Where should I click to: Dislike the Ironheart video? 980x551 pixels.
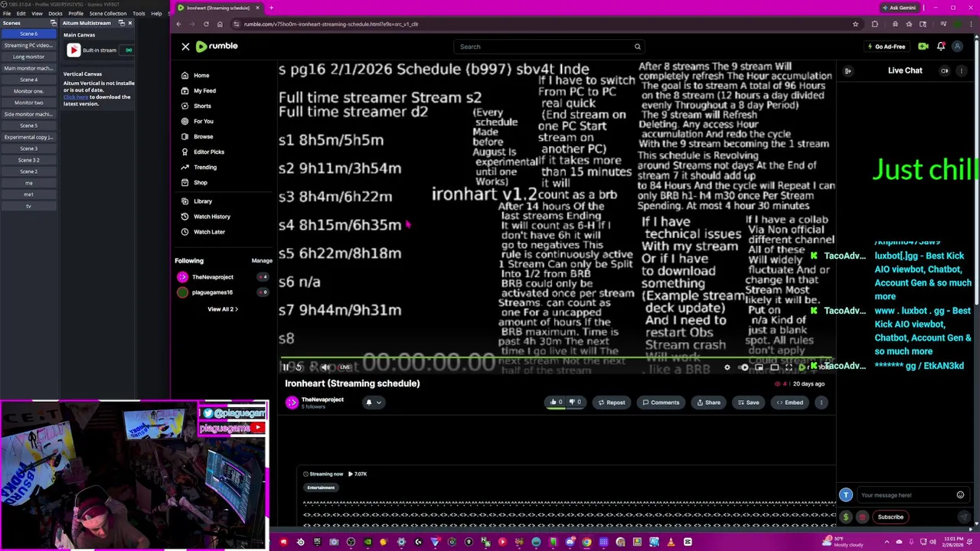575,403
